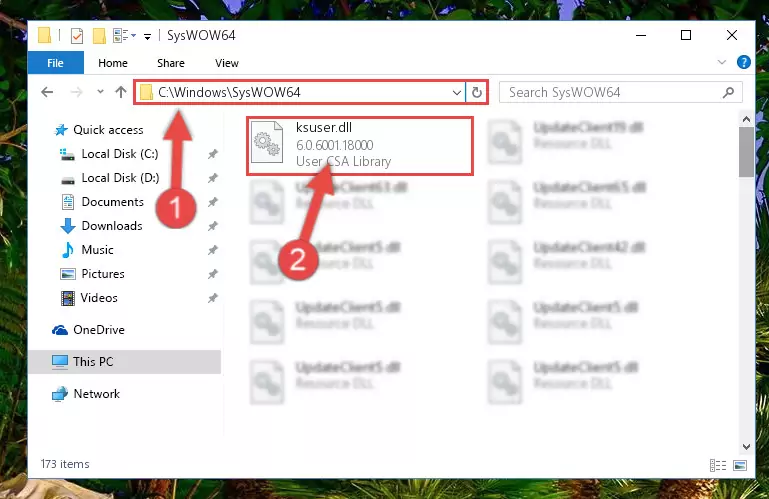
Task: Click the scroll down arrow
Action: (x=746, y=446)
